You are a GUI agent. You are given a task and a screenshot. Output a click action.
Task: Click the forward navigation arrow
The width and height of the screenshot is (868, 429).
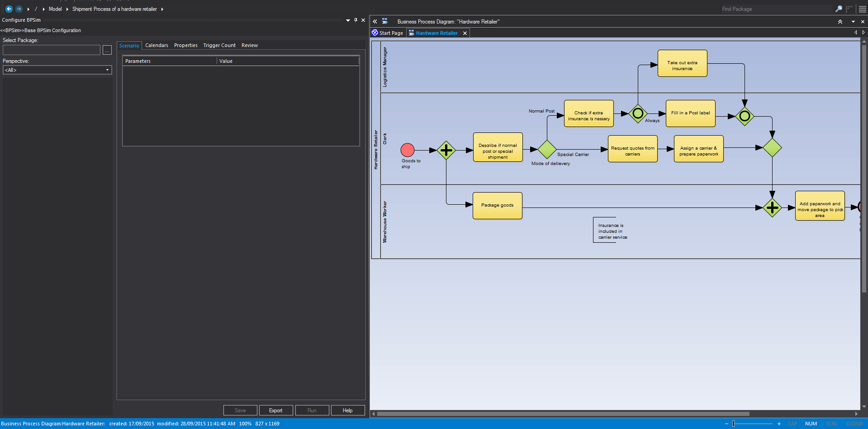point(19,9)
